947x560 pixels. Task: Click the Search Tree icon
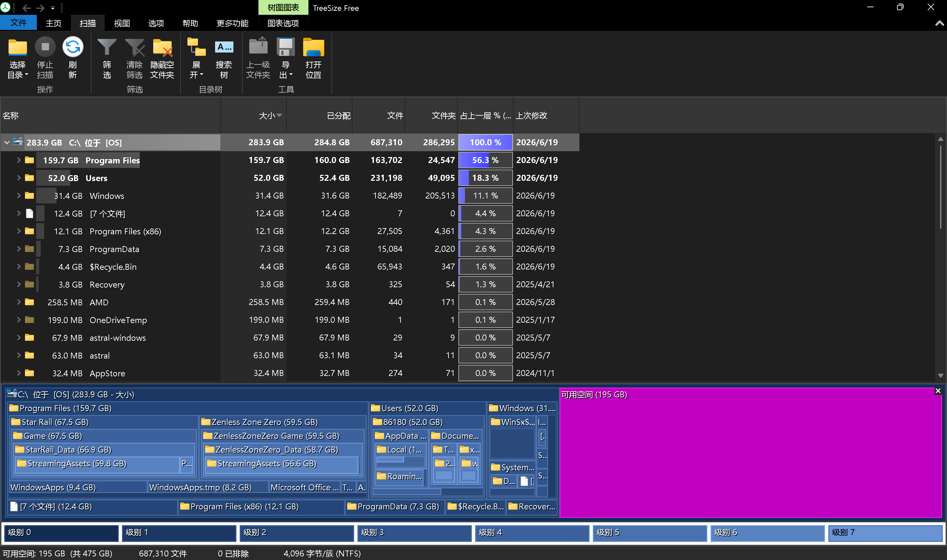(x=224, y=48)
